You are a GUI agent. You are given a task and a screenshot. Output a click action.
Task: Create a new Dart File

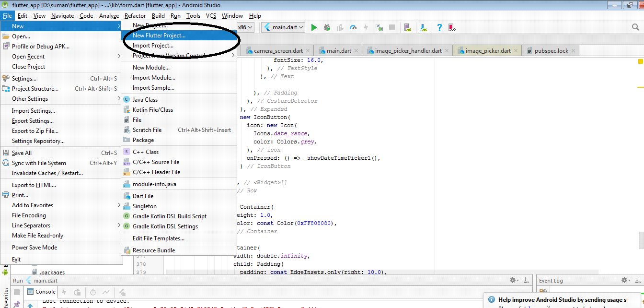[179, 196]
